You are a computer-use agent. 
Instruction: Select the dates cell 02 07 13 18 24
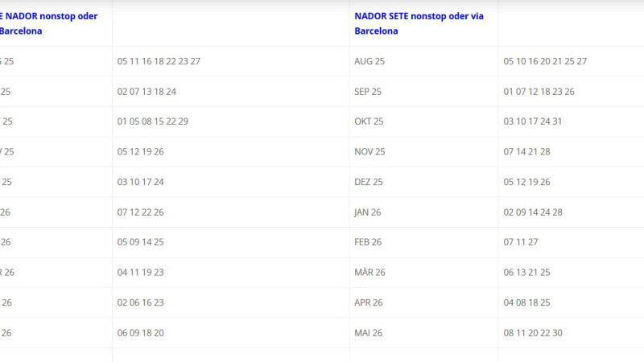pos(147,92)
